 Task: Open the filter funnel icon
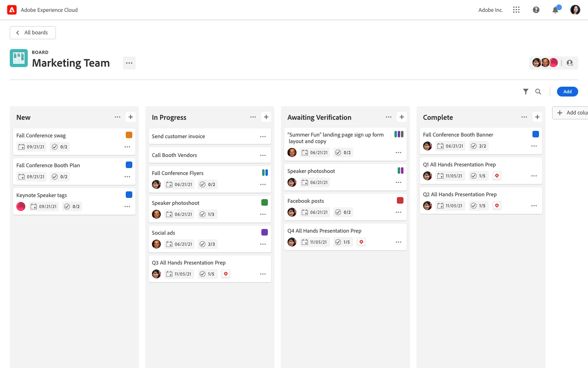(x=526, y=92)
